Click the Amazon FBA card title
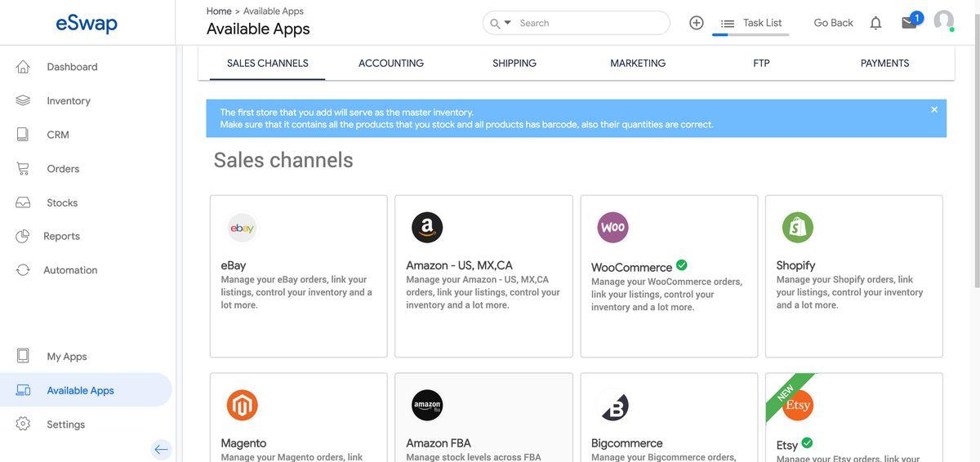 pos(439,443)
